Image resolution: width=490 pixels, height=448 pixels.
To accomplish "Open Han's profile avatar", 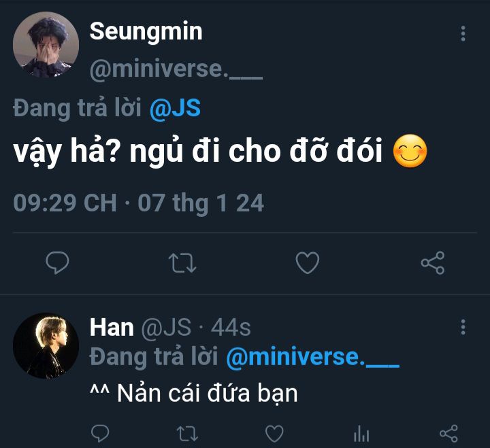I will [x=46, y=345].
